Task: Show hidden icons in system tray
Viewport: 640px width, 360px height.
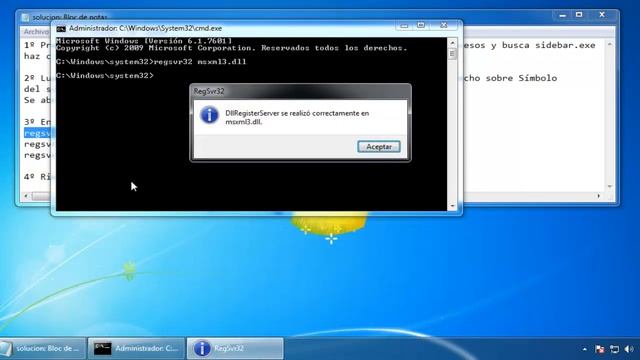Action: tap(584, 349)
